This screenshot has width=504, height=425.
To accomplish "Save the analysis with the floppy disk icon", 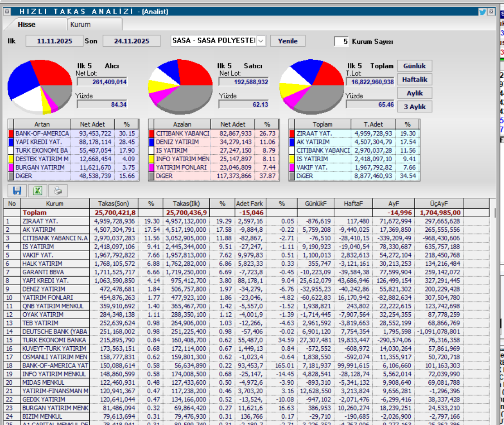I will (x=17, y=191).
